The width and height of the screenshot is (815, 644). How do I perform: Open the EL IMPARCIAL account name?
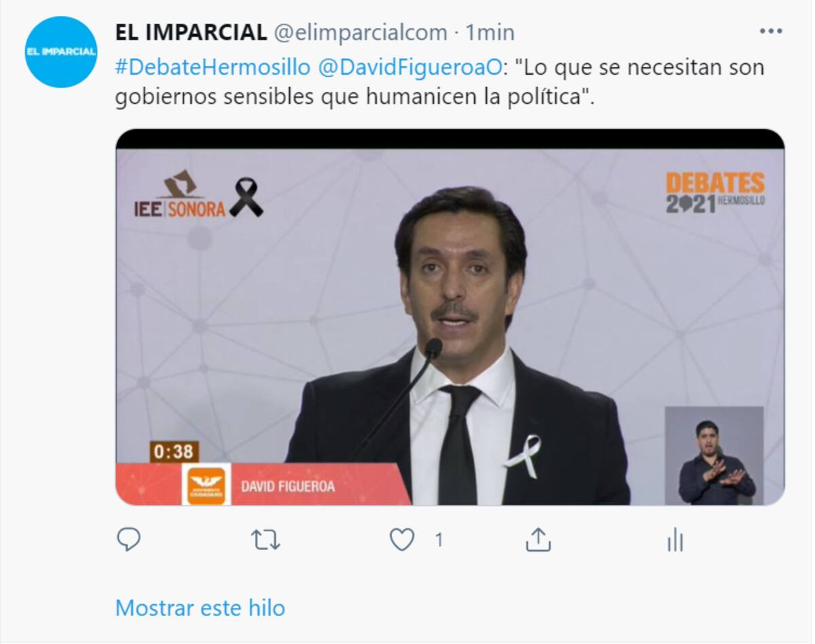pos(191,32)
